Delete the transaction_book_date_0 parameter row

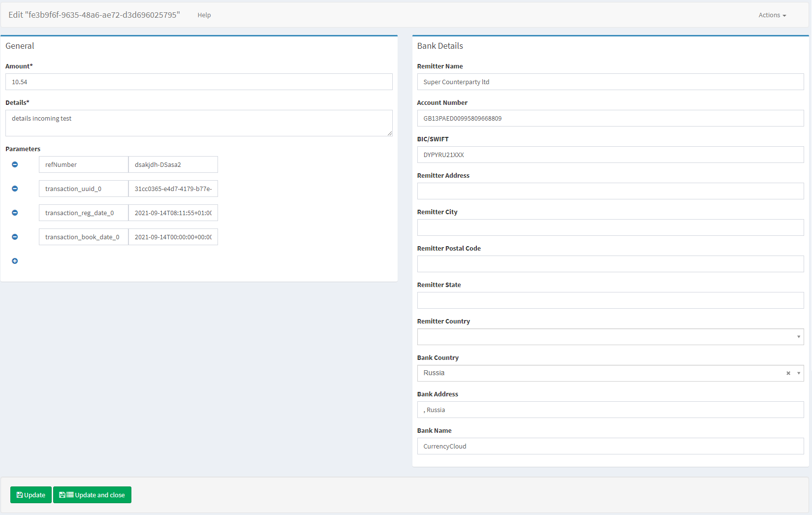click(15, 237)
